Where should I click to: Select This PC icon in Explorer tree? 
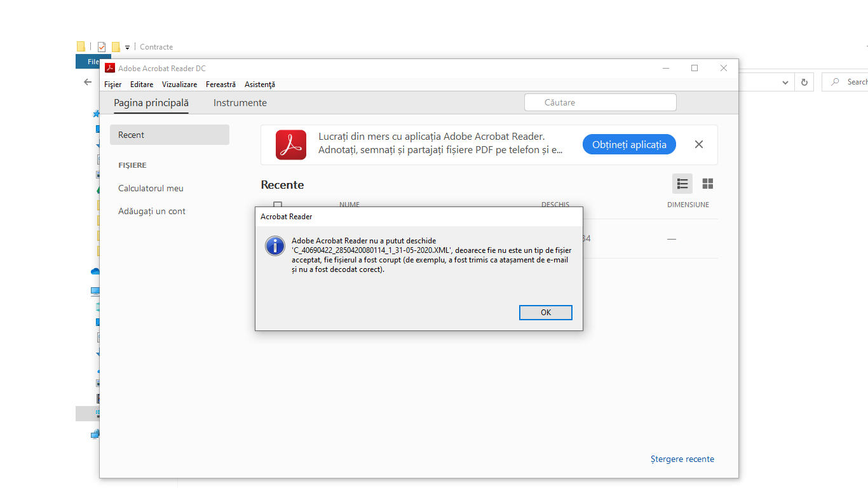click(95, 291)
